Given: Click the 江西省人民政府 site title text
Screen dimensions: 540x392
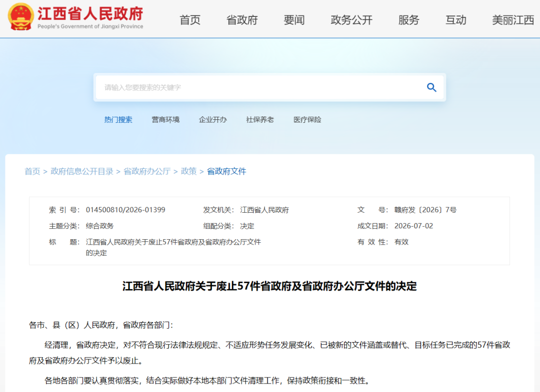Looking at the screenshot, I should 90,14.
